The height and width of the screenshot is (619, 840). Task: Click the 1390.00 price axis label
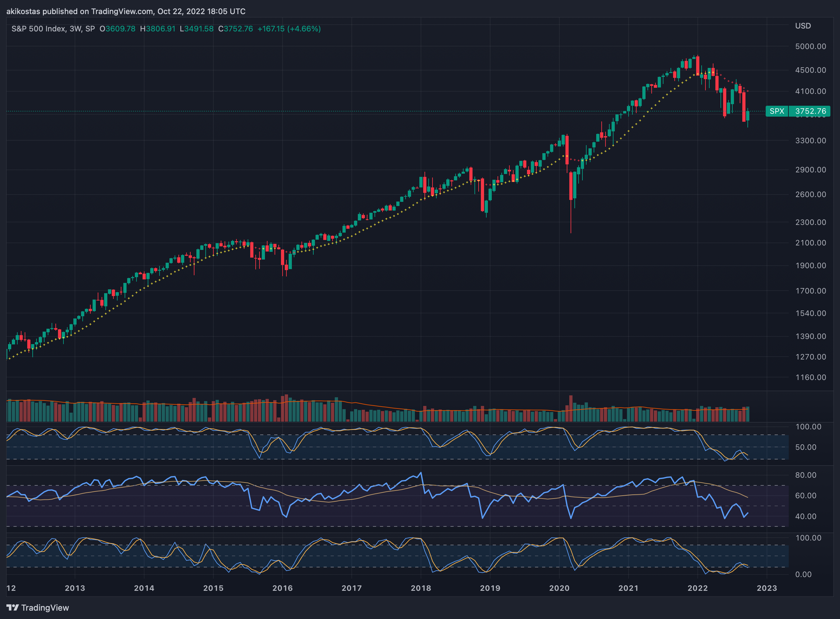811,336
